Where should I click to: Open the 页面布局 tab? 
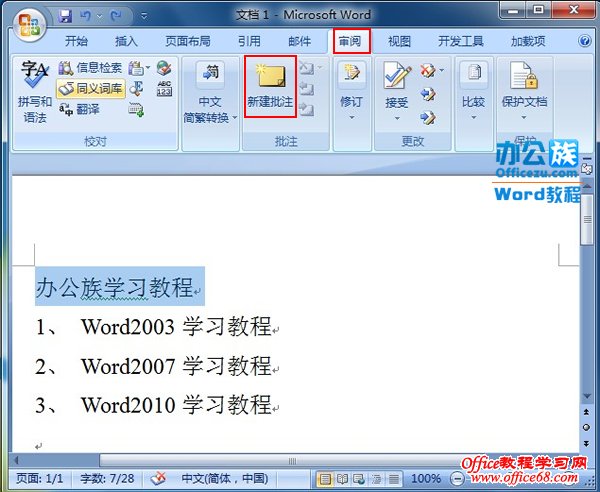[188, 41]
